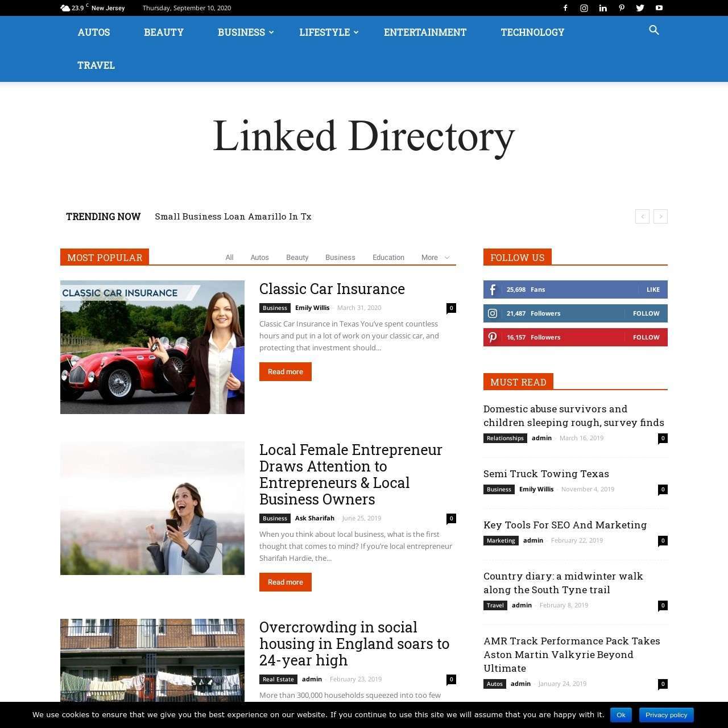
Task: Open the Entertainment menu item
Action: (425, 32)
